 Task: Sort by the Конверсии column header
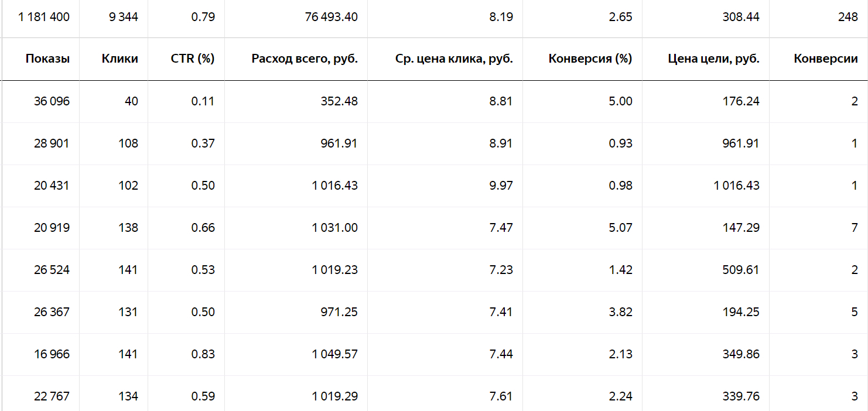tap(826, 59)
